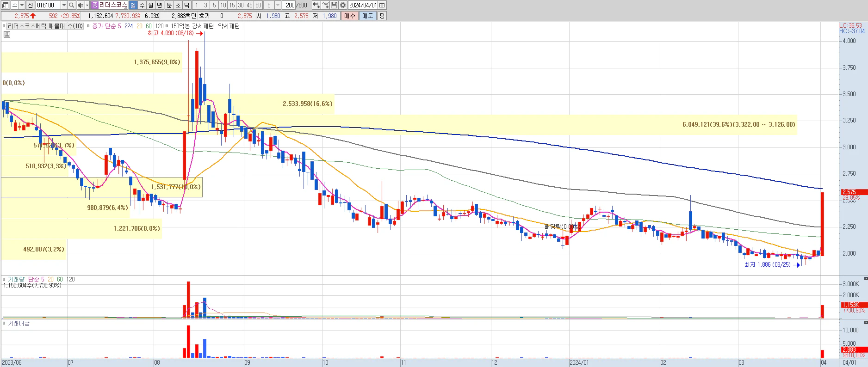Open speaker options dropdown arrow
The height and width of the screenshot is (367, 868).
coord(87,5)
